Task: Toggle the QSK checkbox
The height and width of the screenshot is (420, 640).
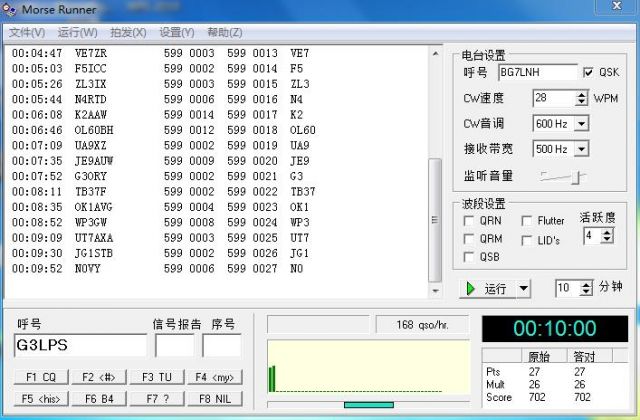Action: (x=588, y=72)
